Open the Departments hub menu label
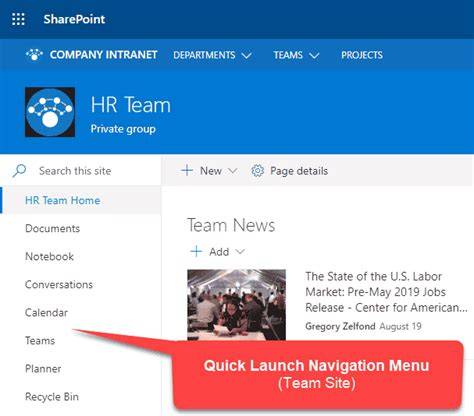This screenshot has height=416, width=474. tap(204, 55)
